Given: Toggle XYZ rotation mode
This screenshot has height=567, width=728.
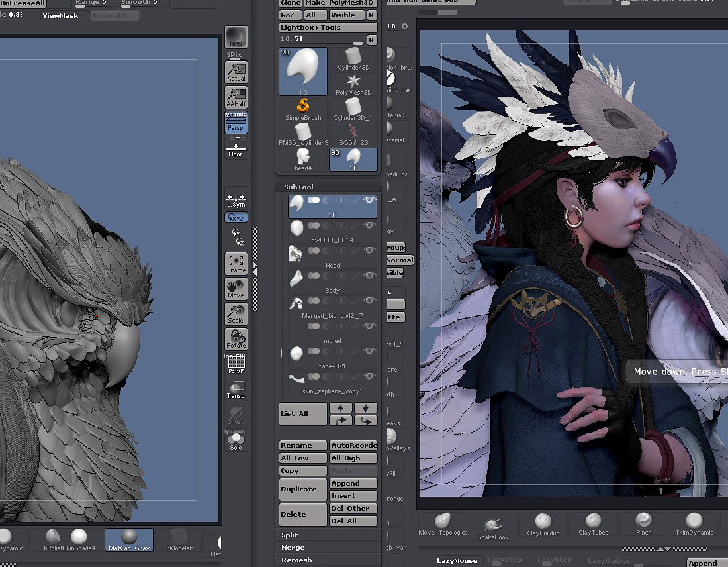Looking at the screenshot, I should pyautogui.click(x=236, y=217).
